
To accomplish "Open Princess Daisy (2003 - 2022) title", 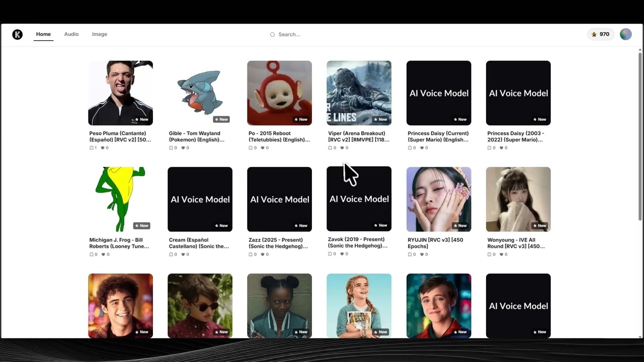I will point(516,136).
